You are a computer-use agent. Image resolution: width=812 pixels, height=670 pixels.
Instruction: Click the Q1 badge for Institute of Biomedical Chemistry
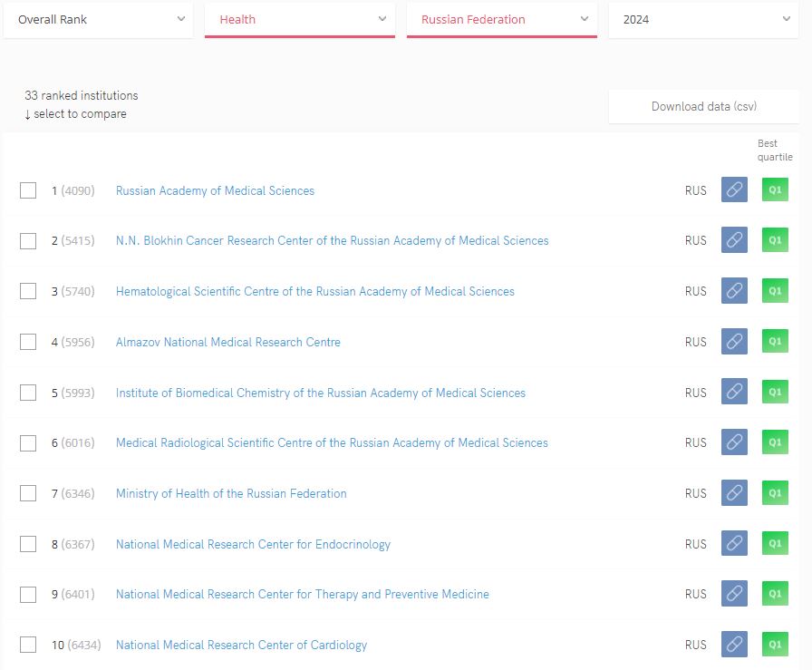coord(775,393)
